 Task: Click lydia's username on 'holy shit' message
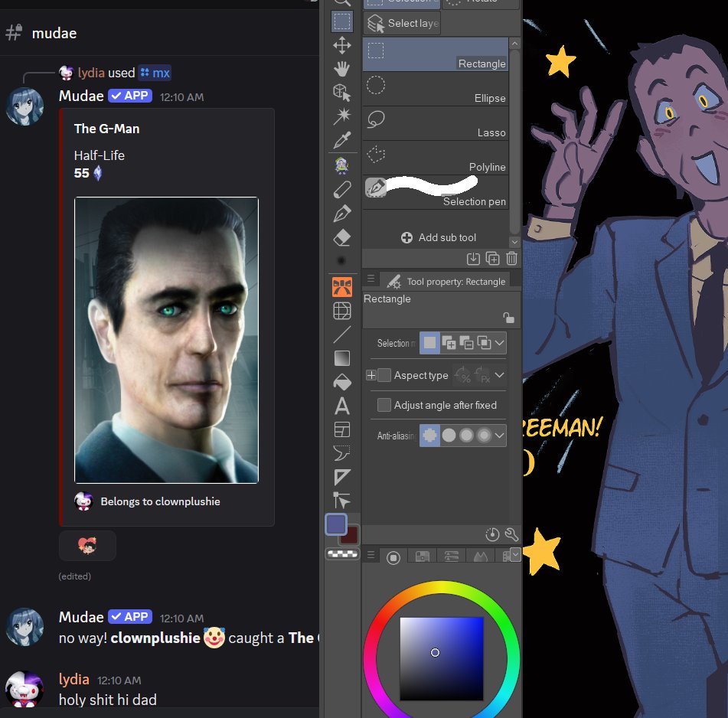pyautogui.click(x=73, y=679)
